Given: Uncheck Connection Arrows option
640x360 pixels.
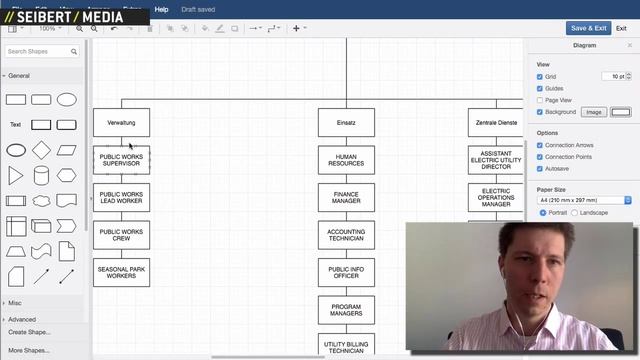Looking at the screenshot, I should click(540, 145).
